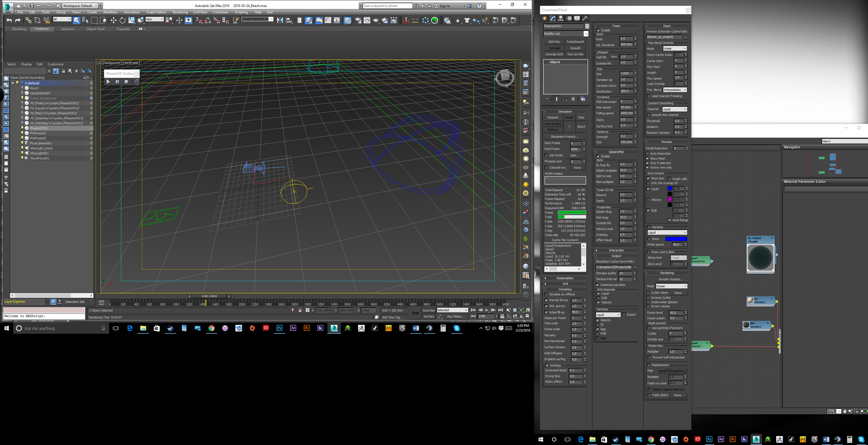Click Configure Modifier Sets icon
Image resolution: width=868 pixels, height=445 pixels.
pos(583,99)
